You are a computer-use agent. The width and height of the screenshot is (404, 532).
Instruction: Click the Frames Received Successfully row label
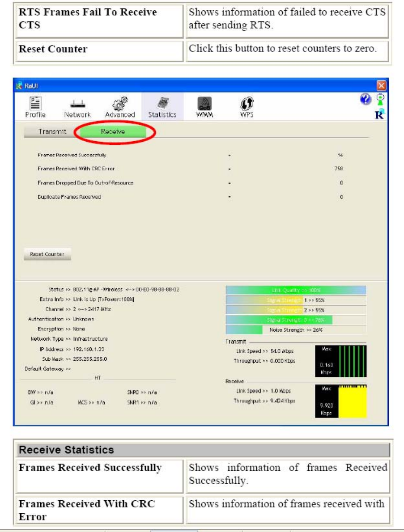72,155
